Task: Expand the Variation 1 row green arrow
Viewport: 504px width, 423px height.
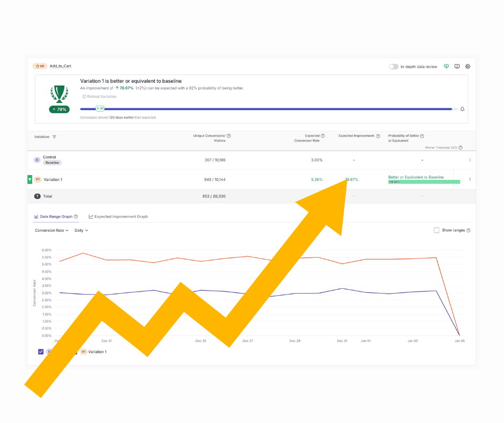Action: 30,180
